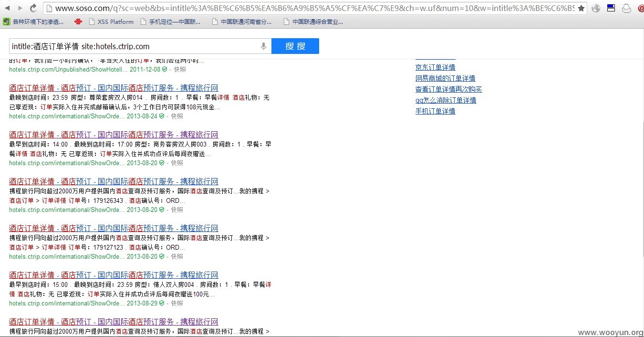The image size is (644, 337).
Task: Open the 手机定位—中国联 bookmark
Action: click(171, 21)
